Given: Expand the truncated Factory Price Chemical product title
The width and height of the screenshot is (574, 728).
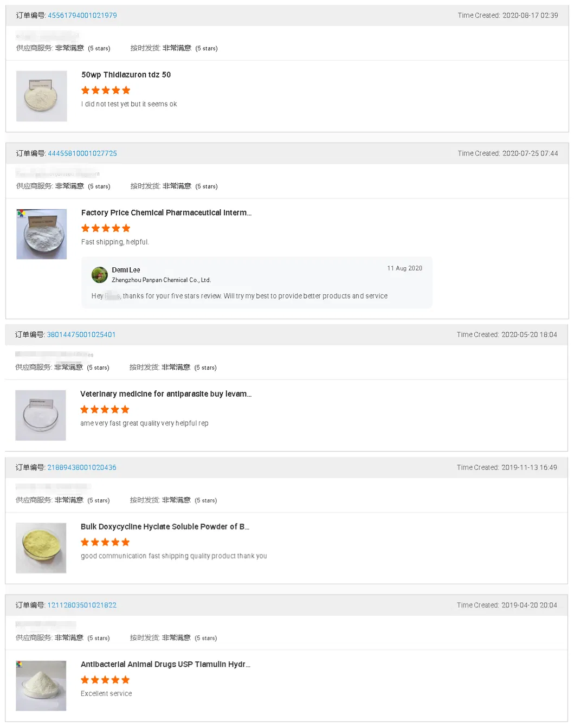Looking at the screenshot, I should pos(166,212).
